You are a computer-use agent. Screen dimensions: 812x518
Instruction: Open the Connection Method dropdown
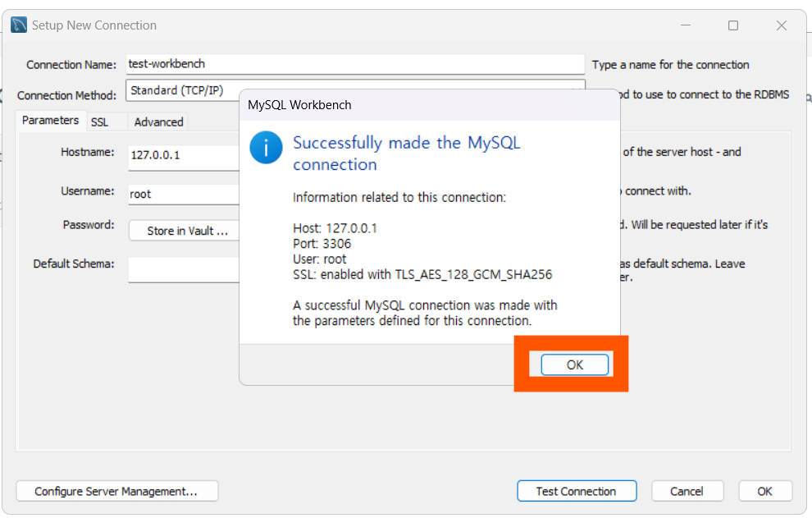click(x=355, y=90)
